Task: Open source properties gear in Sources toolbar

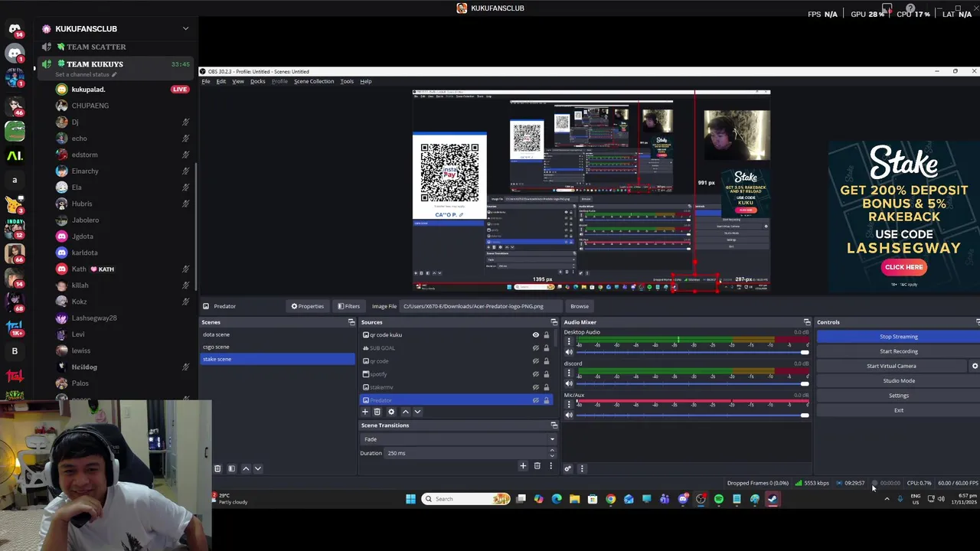Action: [391, 412]
